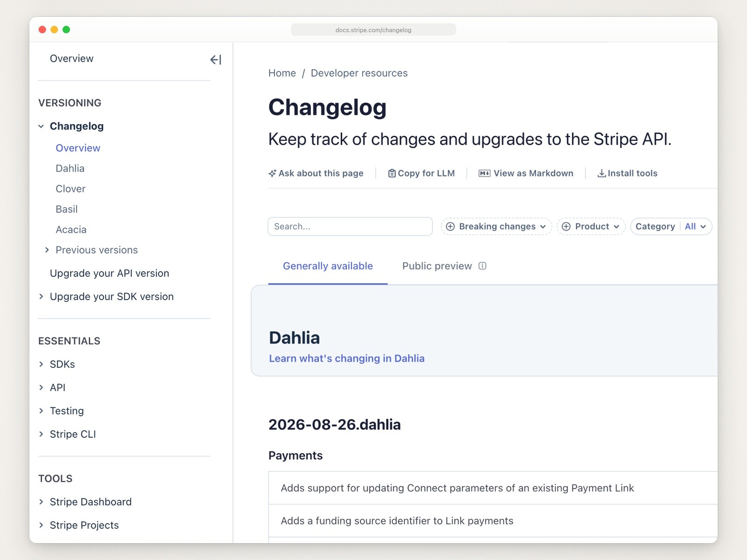Expand Previous versions in sidebar
The width and height of the screenshot is (747, 560).
pyautogui.click(x=47, y=250)
